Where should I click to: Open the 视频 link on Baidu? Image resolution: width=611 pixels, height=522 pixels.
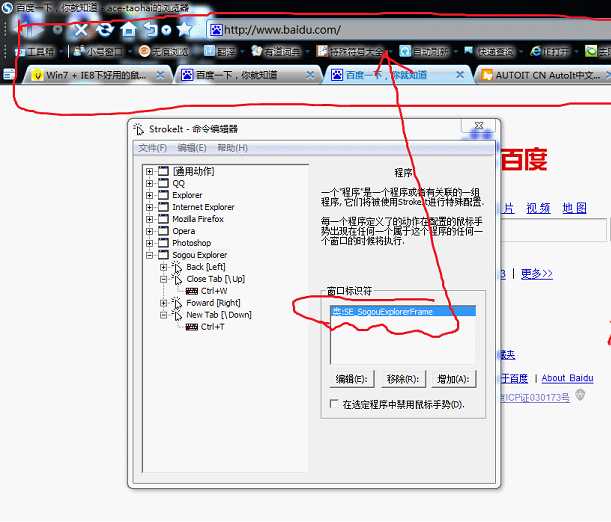pos(538,208)
